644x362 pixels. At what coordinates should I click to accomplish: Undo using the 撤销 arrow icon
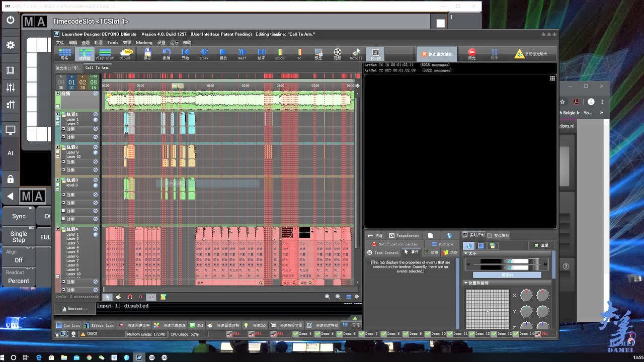click(x=167, y=54)
